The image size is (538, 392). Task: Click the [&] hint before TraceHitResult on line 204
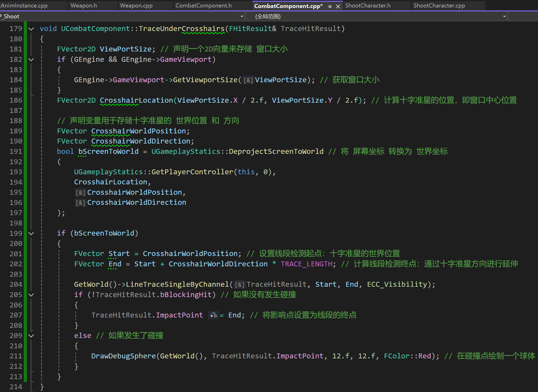coord(240,285)
